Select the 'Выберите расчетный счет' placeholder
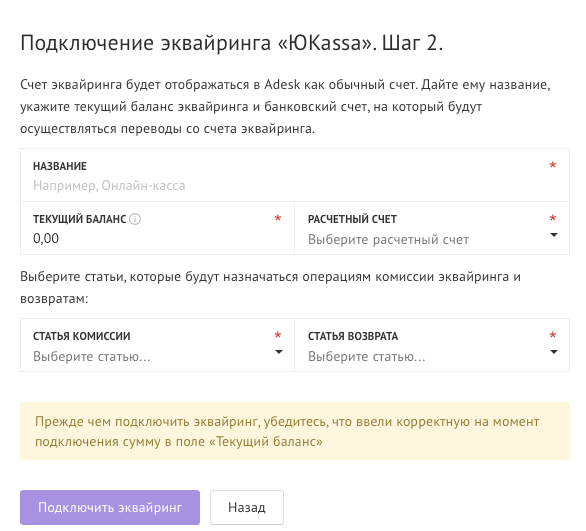586x531 pixels. [388, 240]
